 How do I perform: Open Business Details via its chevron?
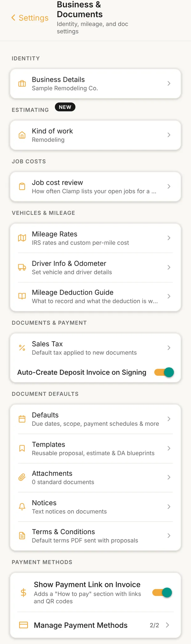point(169,84)
